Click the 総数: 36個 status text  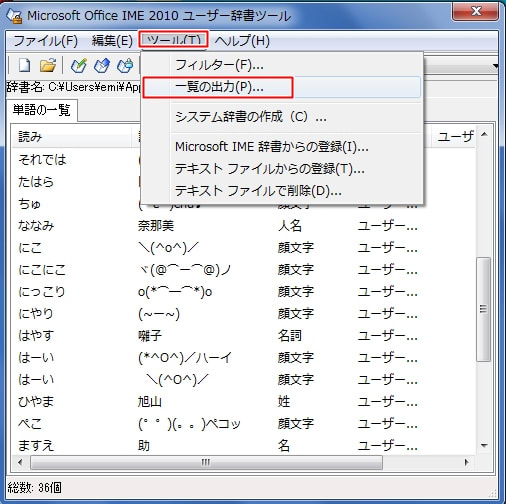coord(34,488)
